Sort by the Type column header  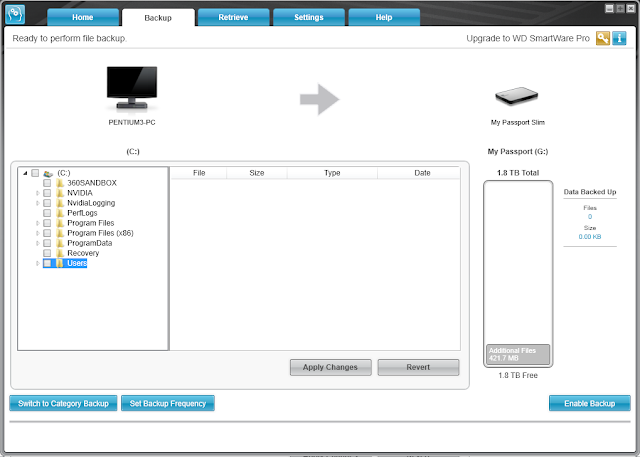tap(332, 173)
